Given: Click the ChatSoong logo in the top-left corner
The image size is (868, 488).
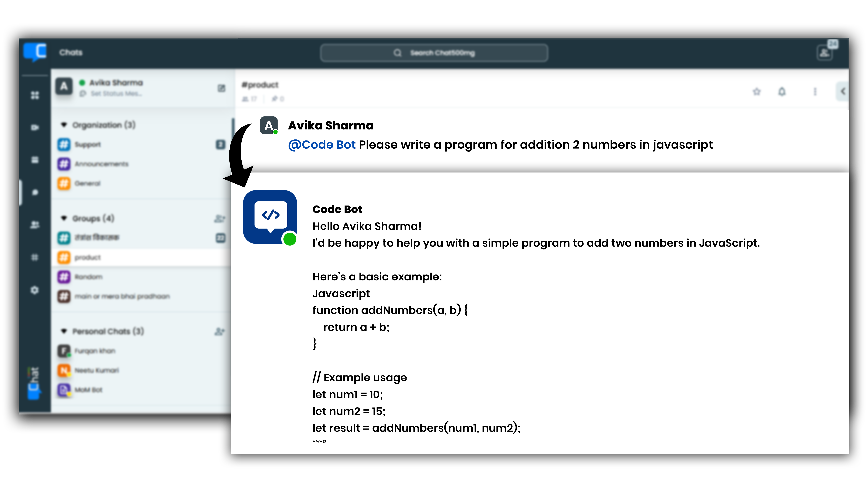Looking at the screenshot, I should click(35, 52).
